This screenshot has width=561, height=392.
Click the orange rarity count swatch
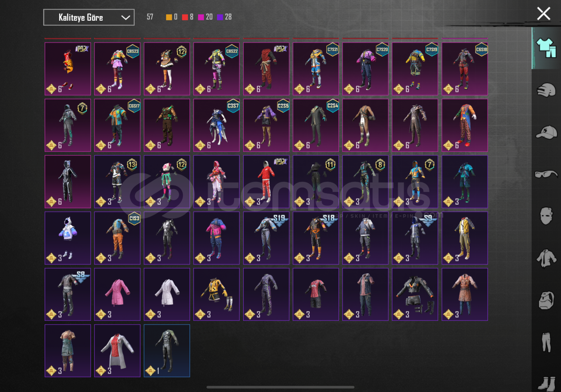click(169, 17)
